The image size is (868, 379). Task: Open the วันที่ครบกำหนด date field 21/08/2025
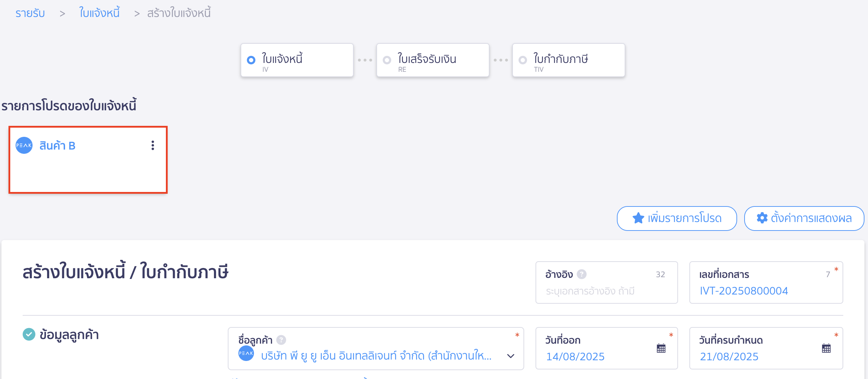click(x=766, y=349)
